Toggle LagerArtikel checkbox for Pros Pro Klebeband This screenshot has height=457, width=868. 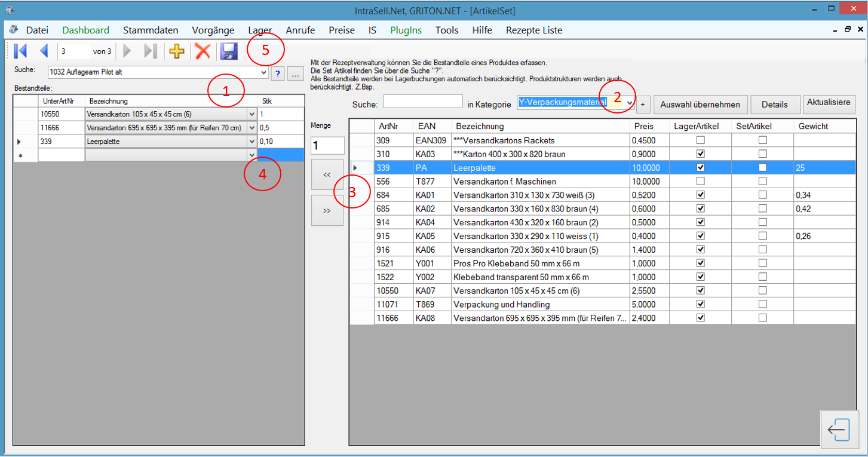(701, 263)
